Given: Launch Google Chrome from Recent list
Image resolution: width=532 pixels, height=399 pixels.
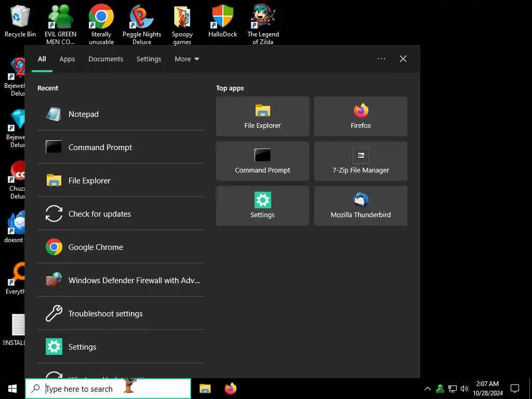Looking at the screenshot, I should click(x=121, y=247).
